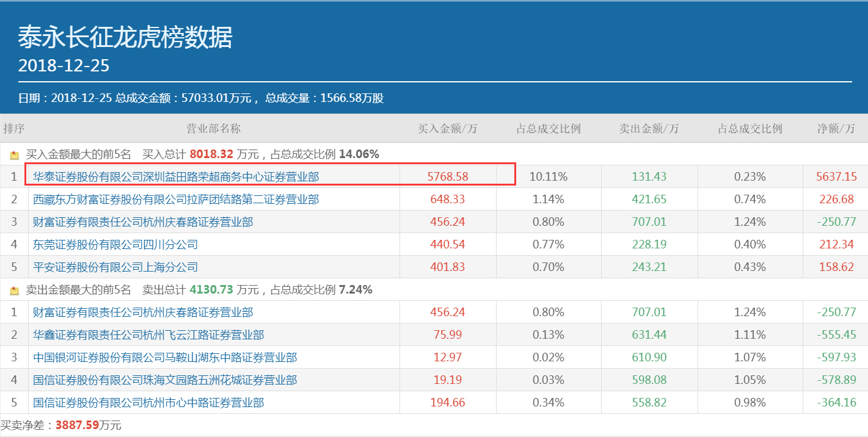Click the icon beside 买入金额最大的前5名
The image size is (868, 437).
pos(15,155)
